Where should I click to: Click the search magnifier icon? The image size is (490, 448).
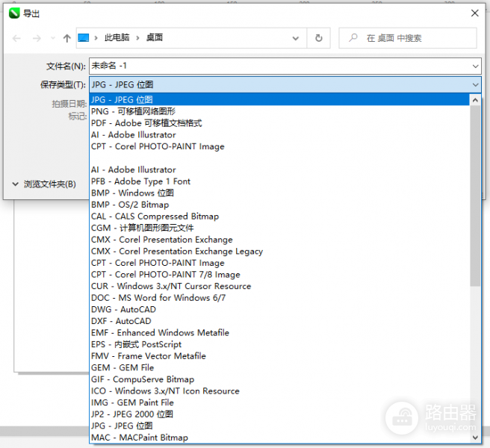[353, 38]
